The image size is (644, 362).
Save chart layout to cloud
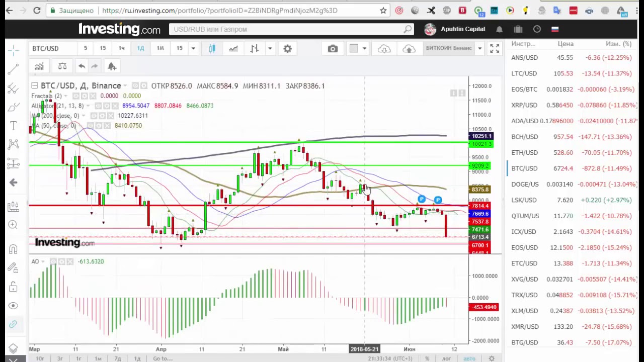pos(409,48)
